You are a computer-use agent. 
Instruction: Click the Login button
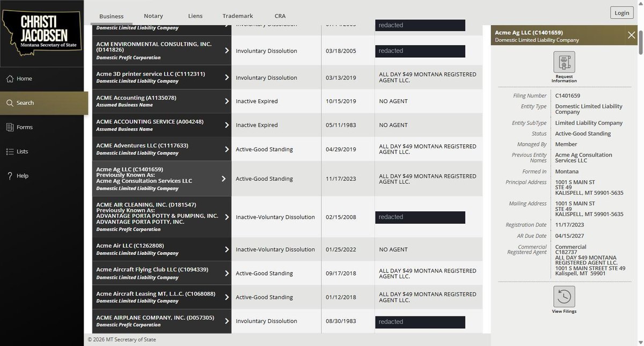[x=621, y=13]
